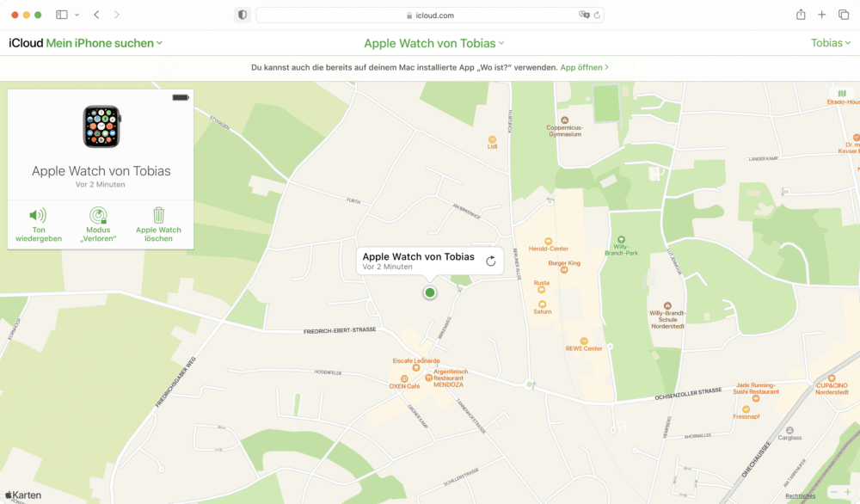Screen dimensions: 860x504
Task: Show Safari tab overview
Action: point(844,15)
